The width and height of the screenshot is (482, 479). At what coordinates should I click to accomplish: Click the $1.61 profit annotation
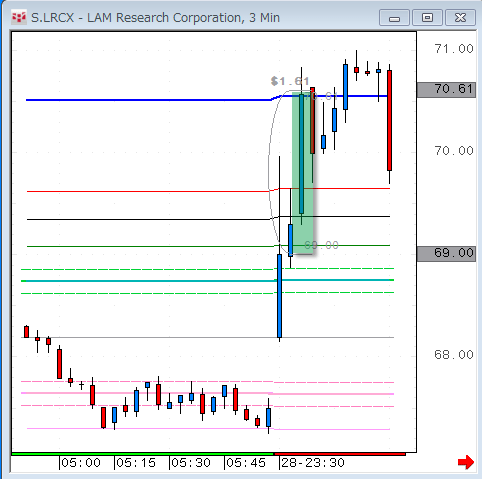(x=290, y=81)
